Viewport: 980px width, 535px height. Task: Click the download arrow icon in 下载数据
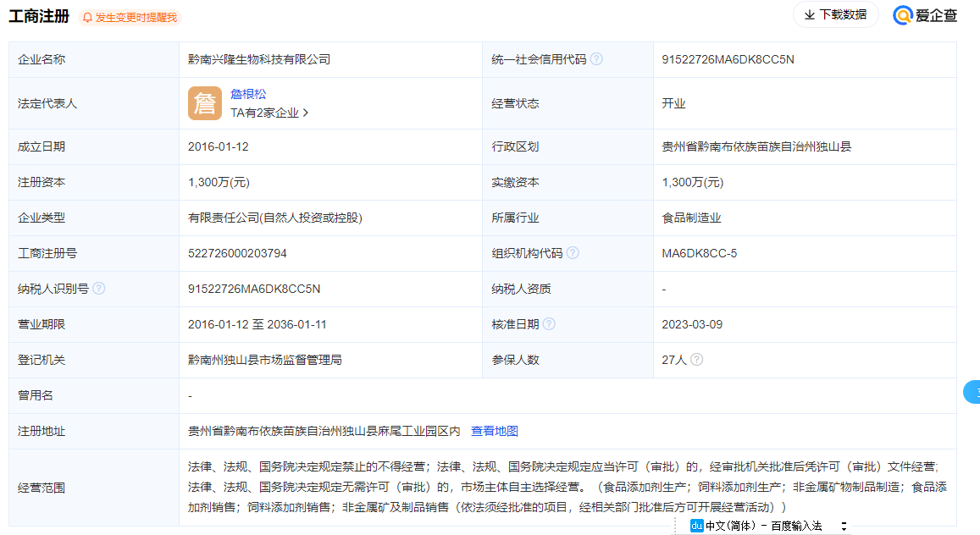tap(810, 14)
